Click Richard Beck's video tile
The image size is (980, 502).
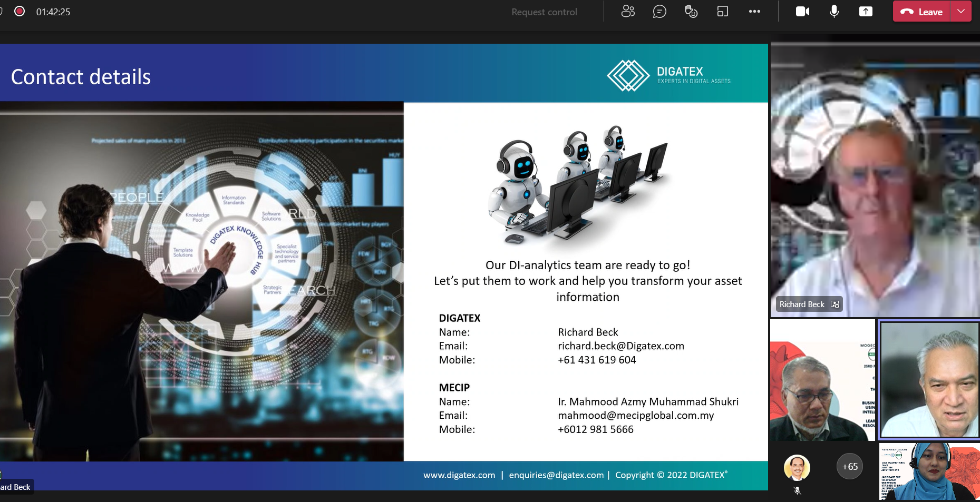click(x=875, y=179)
